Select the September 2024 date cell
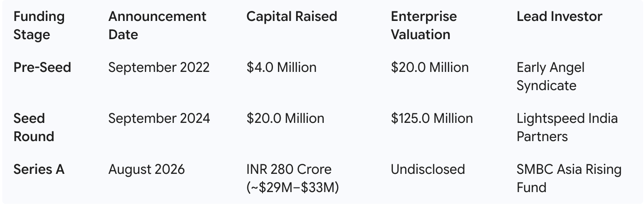Screen dimensions: 644x208 click(159, 118)
